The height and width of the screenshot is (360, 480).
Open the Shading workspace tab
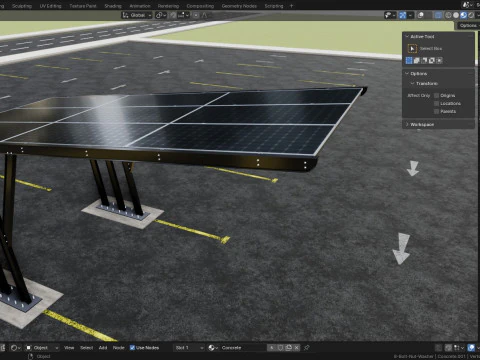113,6
